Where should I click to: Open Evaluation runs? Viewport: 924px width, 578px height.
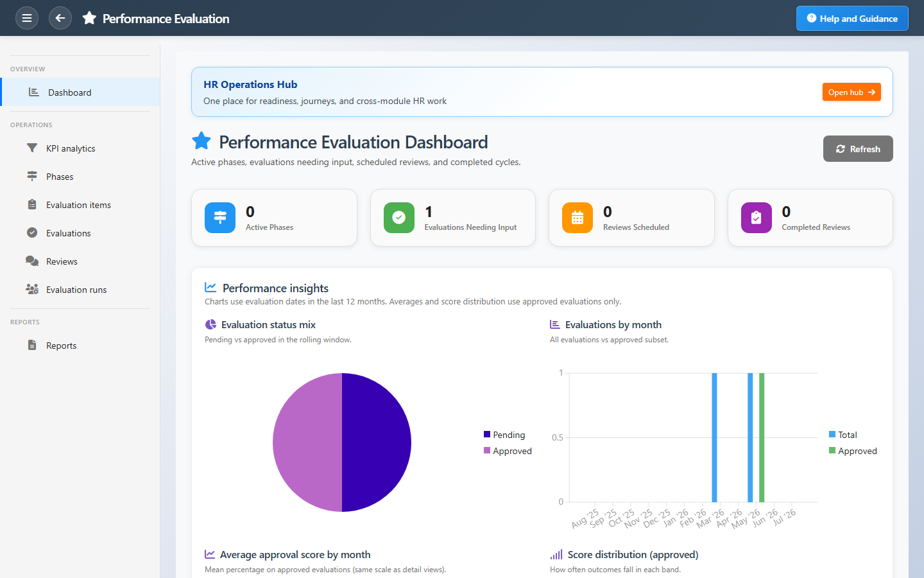80,290
